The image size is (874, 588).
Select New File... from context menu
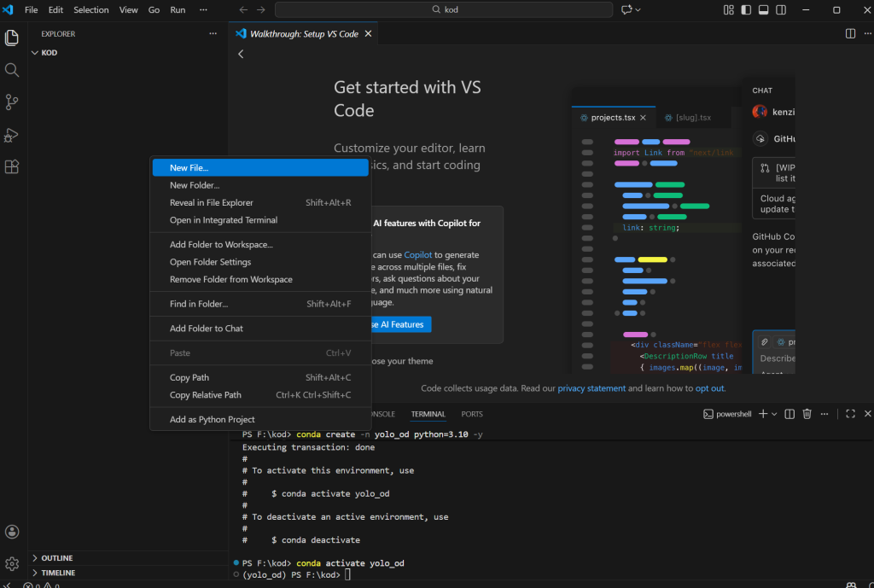(x=189, y=168)
